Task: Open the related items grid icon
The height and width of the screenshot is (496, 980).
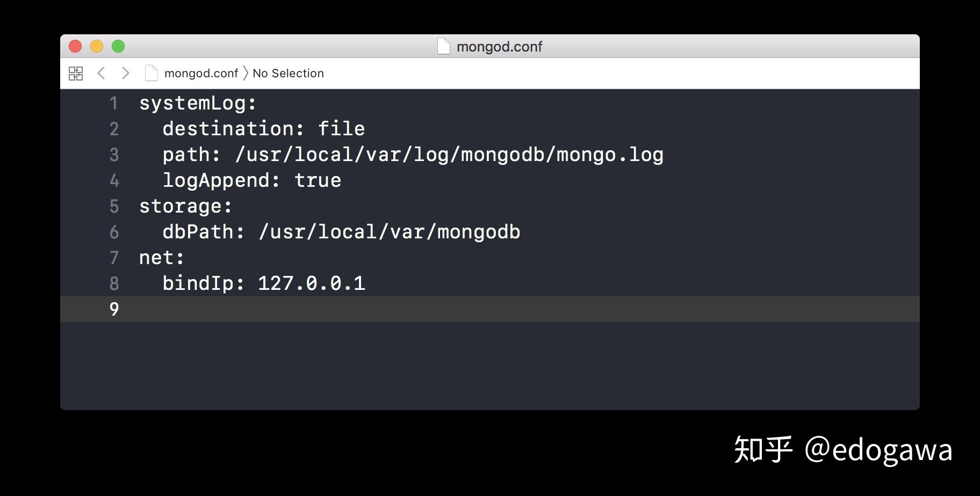Action: (76, 73)
